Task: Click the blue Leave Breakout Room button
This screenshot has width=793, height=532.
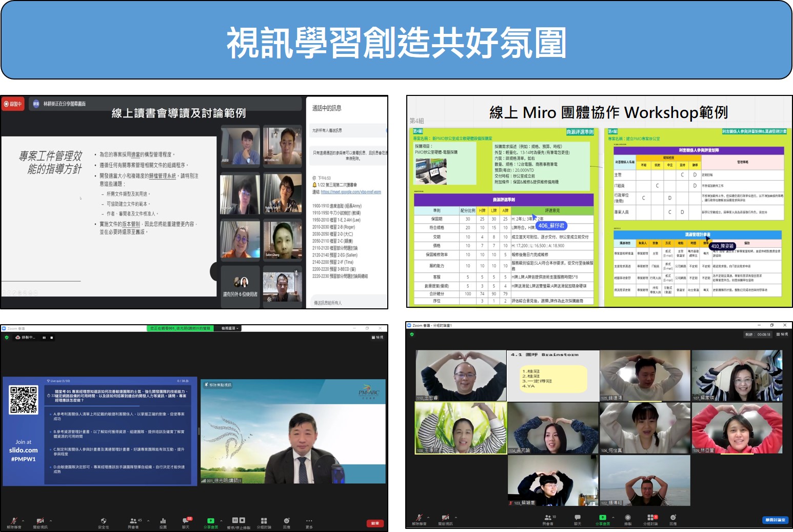Action: point(775,520)
